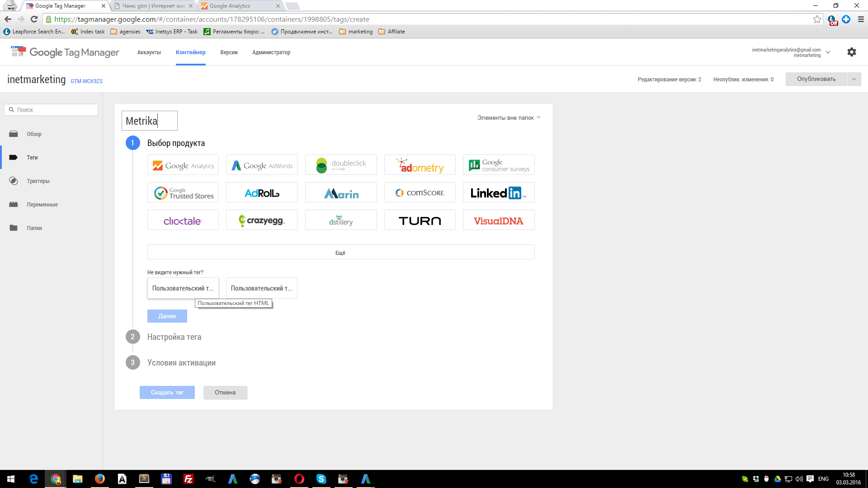
Task: Choose the VisualDNA product tile
Action: [499, 220]
